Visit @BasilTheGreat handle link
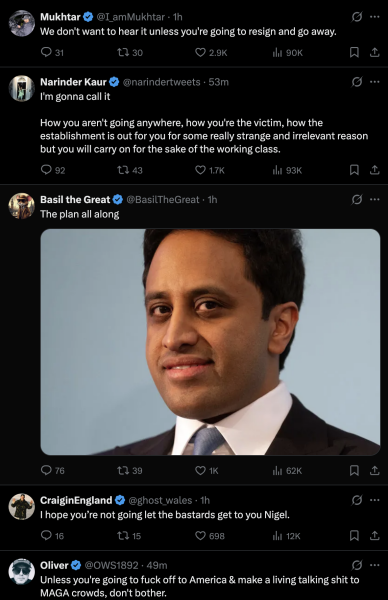 click(163, 199)
